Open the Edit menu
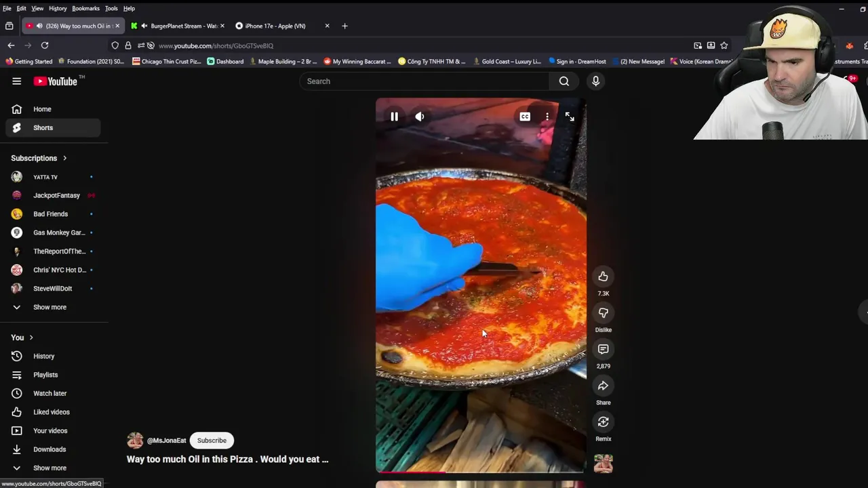 coord(22,8)
